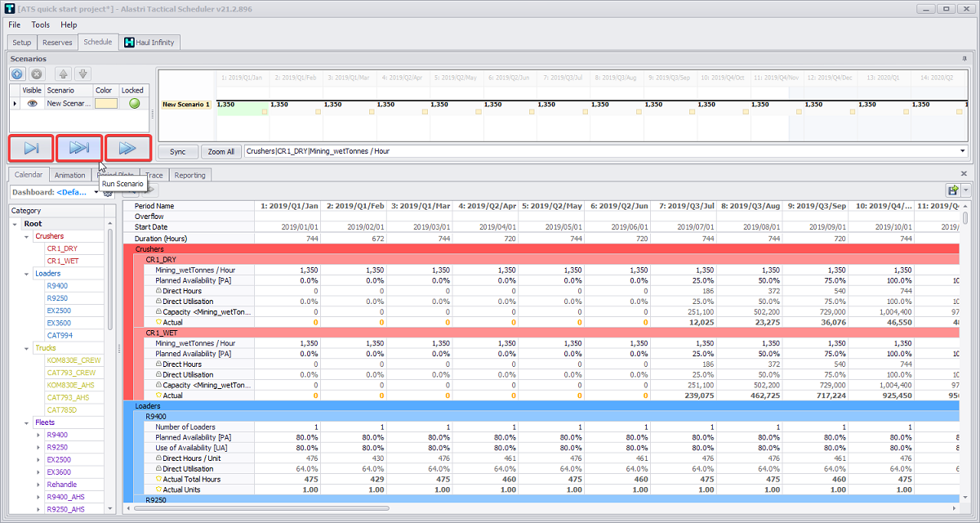Image resolution: width=980 pixels, height=523 pixels.
Task: Switch to the Haul Infinity tab
Action: [x=149, y=42]
